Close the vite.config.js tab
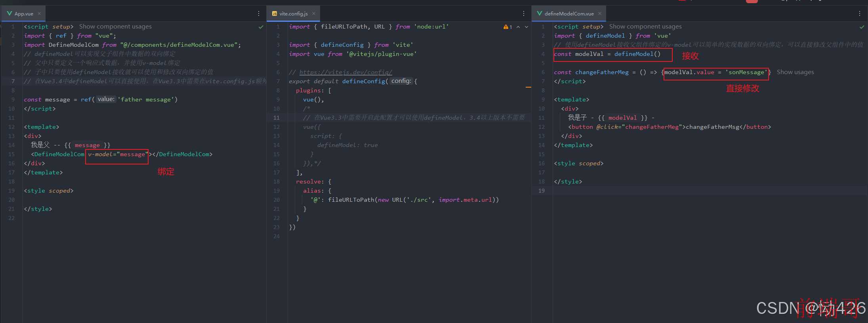Viewport: 868px width, 323px height. [x=314, y=13]
